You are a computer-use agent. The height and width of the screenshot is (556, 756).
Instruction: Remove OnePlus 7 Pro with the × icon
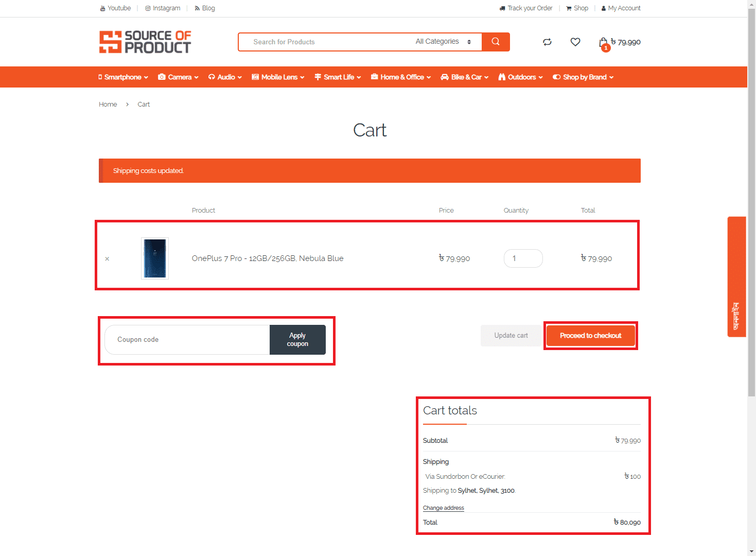pyautogui.click(x=107, y=259)
